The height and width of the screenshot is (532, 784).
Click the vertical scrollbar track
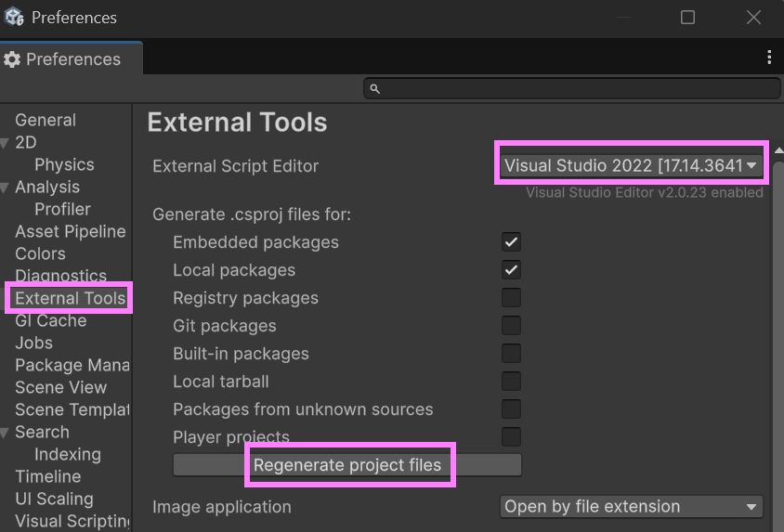pos(778,344)
